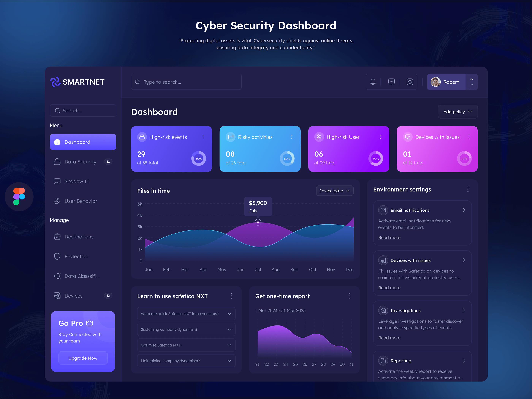
Task: Open High-risk User card options menu
Action: (x=380, y=137)
